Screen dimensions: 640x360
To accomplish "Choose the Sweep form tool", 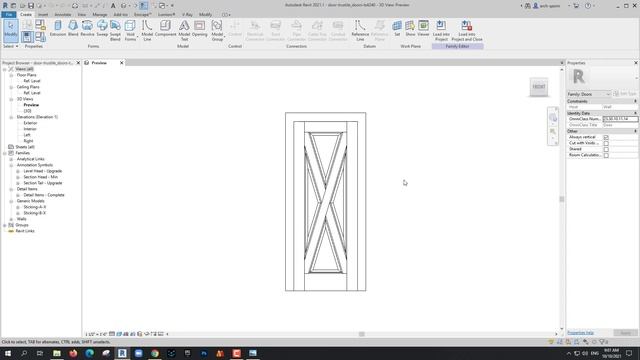I will click(102, 29).
